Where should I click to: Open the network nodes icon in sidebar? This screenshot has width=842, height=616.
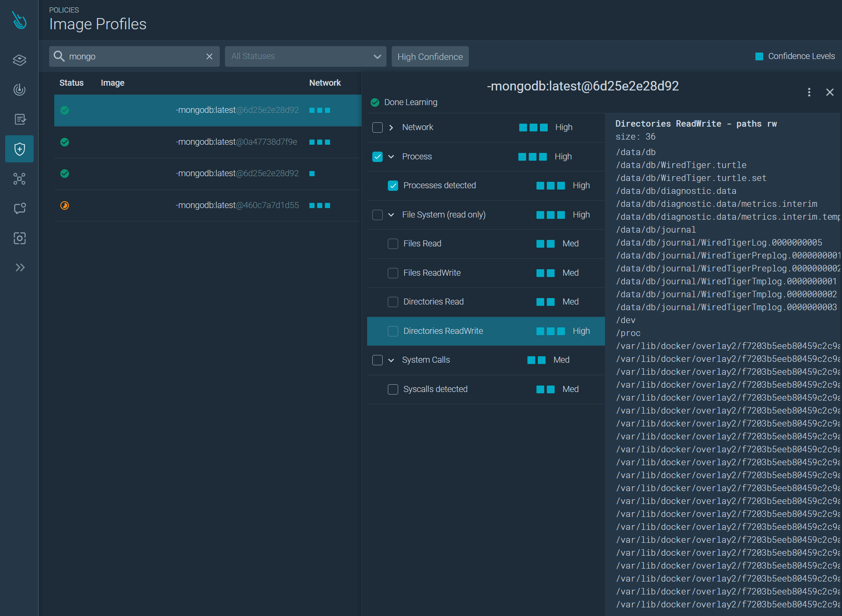point(19,179)
